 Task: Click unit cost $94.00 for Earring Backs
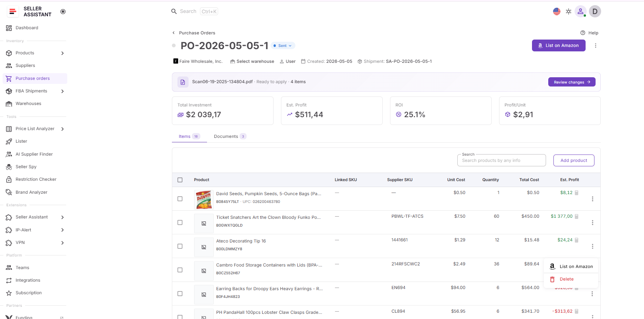(458, 288)
